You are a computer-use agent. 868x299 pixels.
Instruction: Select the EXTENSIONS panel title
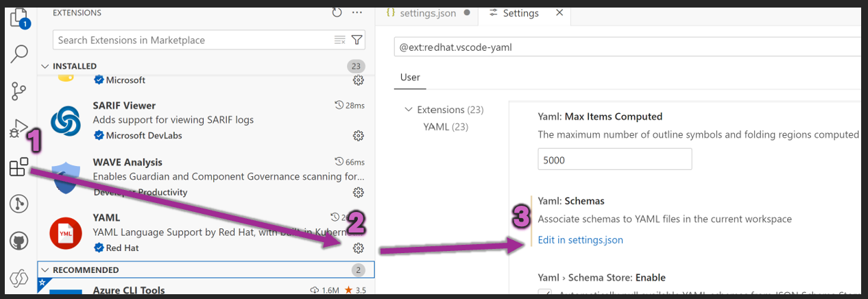coord(77,13)
